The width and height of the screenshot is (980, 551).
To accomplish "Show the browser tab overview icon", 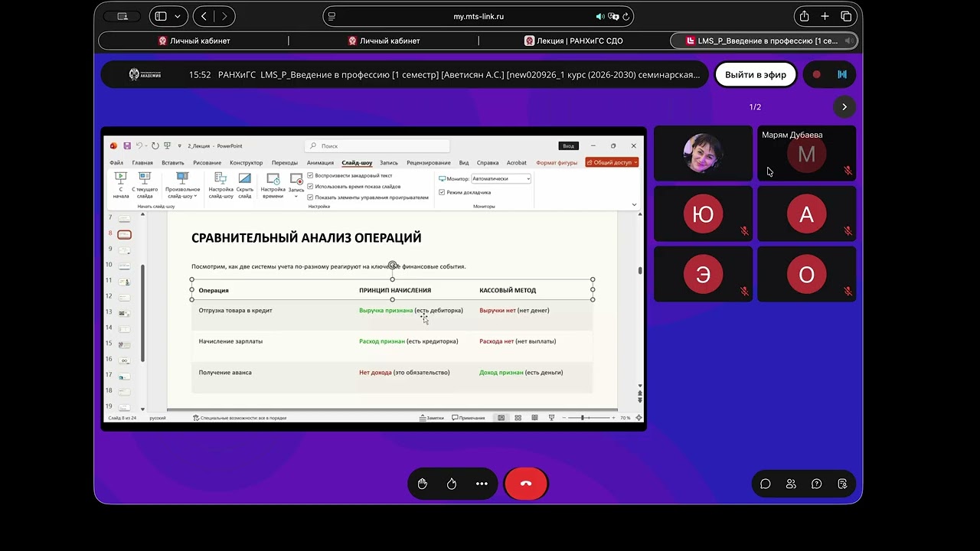I will 846,16.
